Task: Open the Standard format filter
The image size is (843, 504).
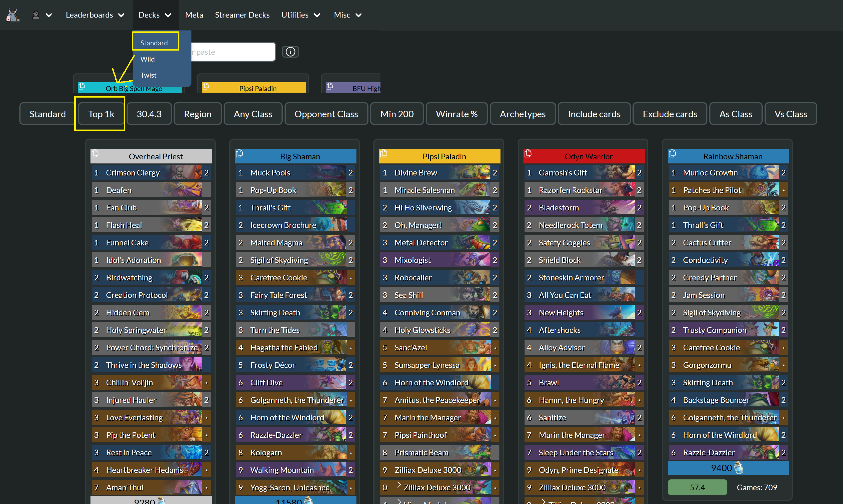Action: coord(48,114)
